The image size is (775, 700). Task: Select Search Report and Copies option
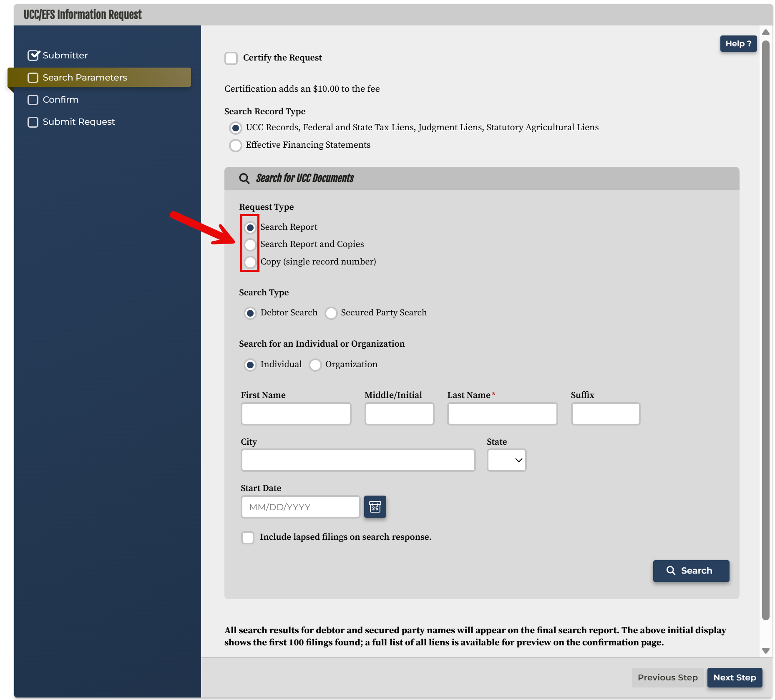(250, 244)
